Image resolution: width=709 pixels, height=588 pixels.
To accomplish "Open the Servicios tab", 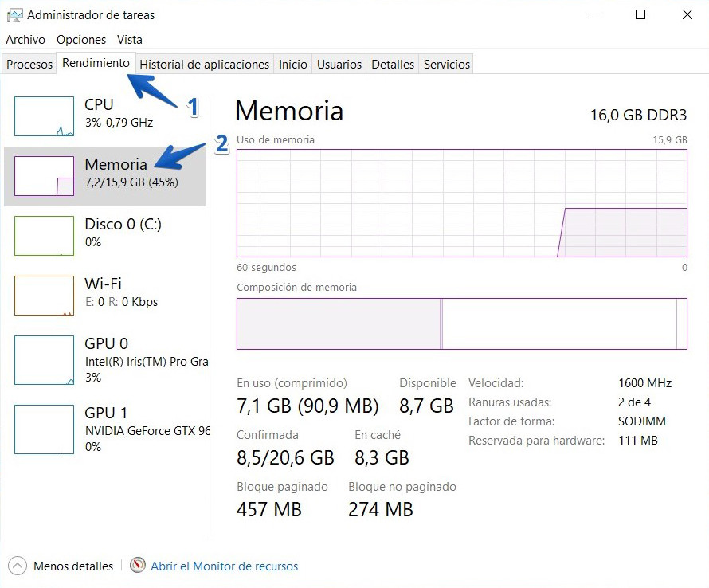I will (446, 64).
